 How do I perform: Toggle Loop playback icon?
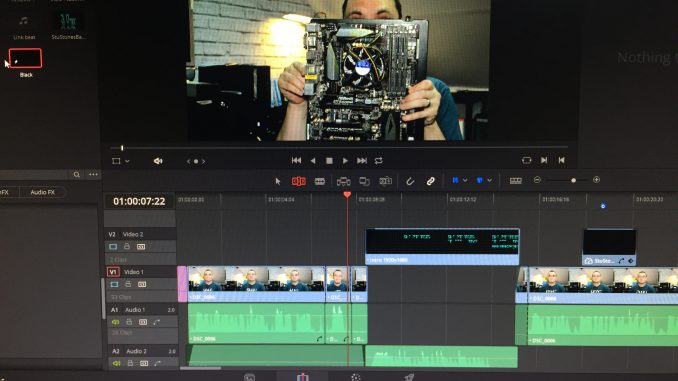(x=378, y=160)
